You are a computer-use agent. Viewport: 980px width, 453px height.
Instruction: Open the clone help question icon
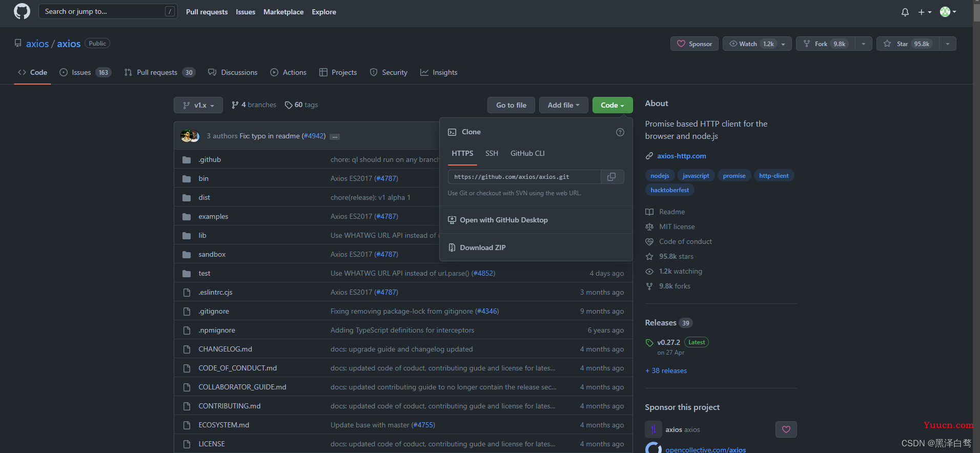pos(620,132)
